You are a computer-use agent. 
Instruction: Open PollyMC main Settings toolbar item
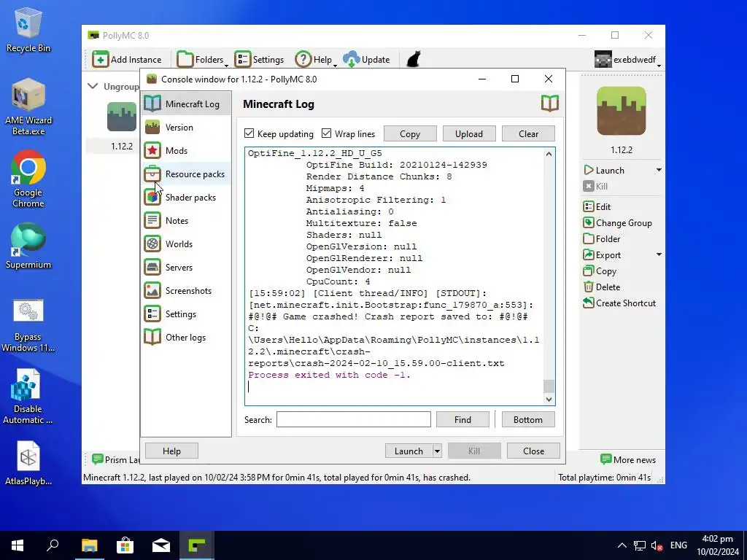point(259,60)
